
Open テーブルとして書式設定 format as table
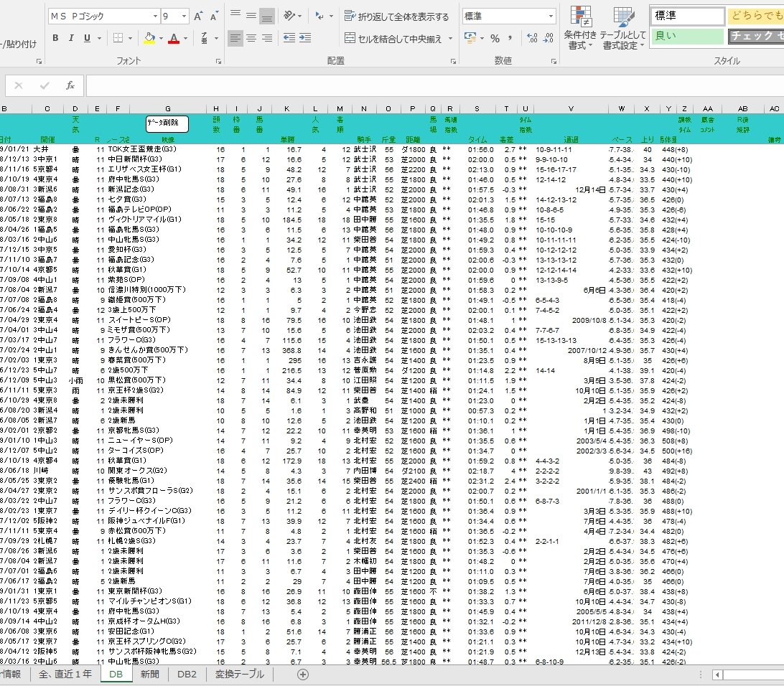pos(622,28)
